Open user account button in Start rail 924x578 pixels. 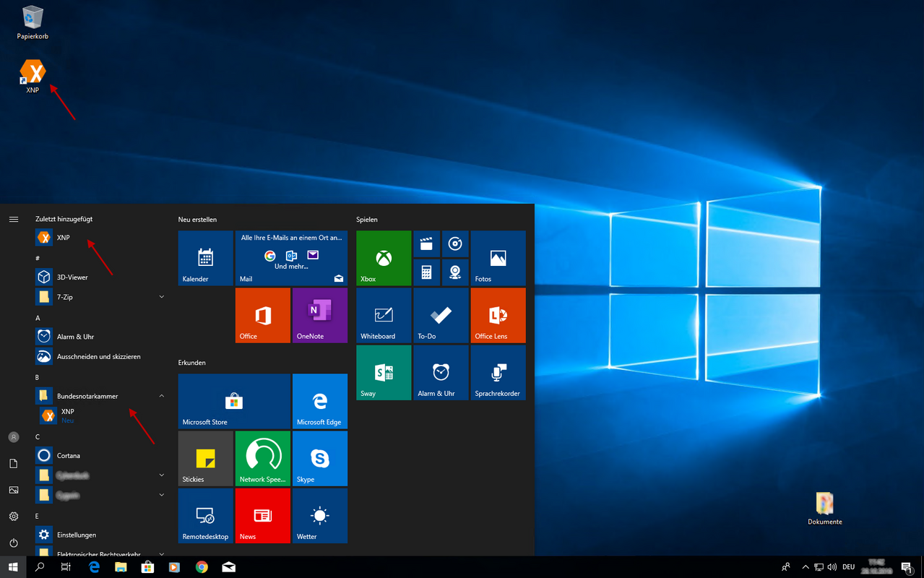(14, 437)
